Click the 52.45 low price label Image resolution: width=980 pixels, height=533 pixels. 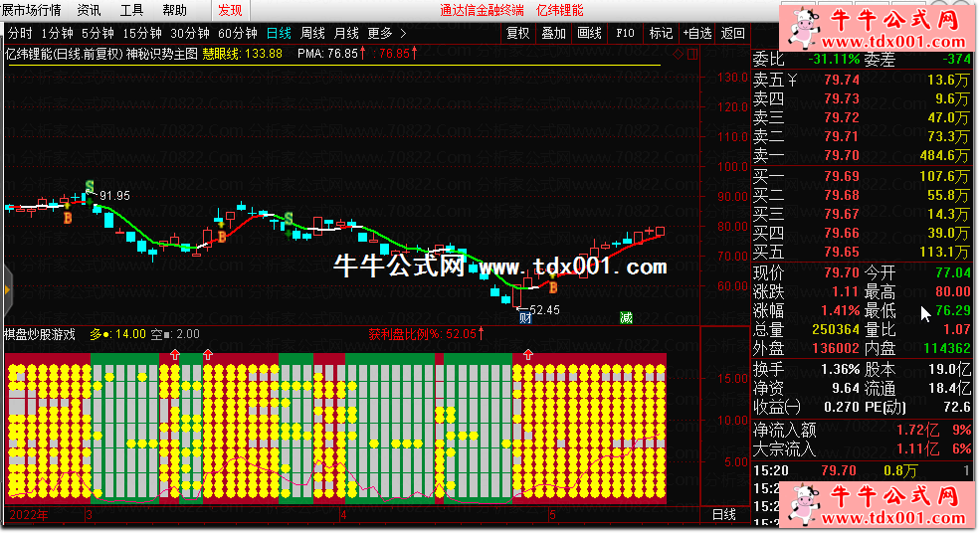544,310
